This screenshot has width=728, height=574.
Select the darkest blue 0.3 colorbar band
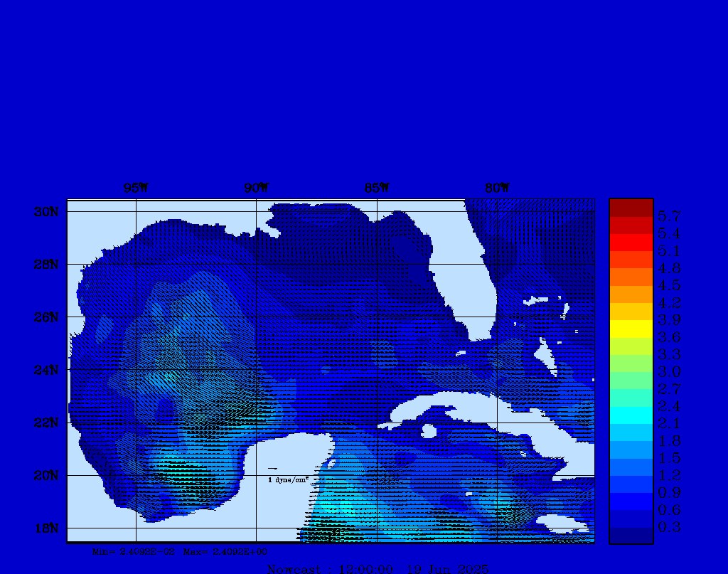(631, 535)
